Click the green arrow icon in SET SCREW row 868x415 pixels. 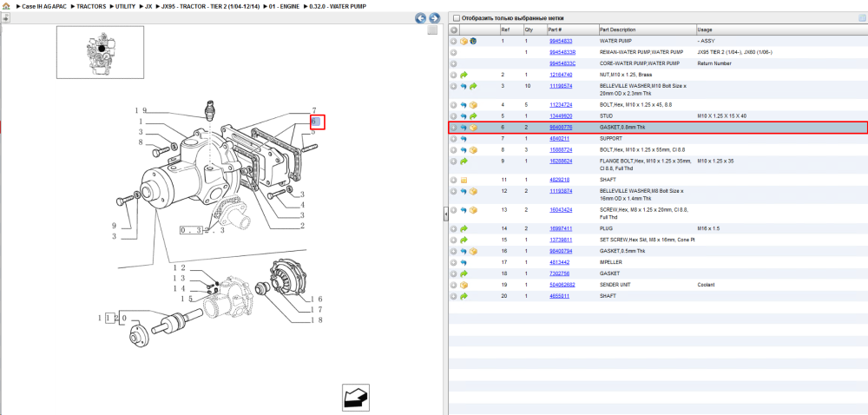[x=464, y=240]
